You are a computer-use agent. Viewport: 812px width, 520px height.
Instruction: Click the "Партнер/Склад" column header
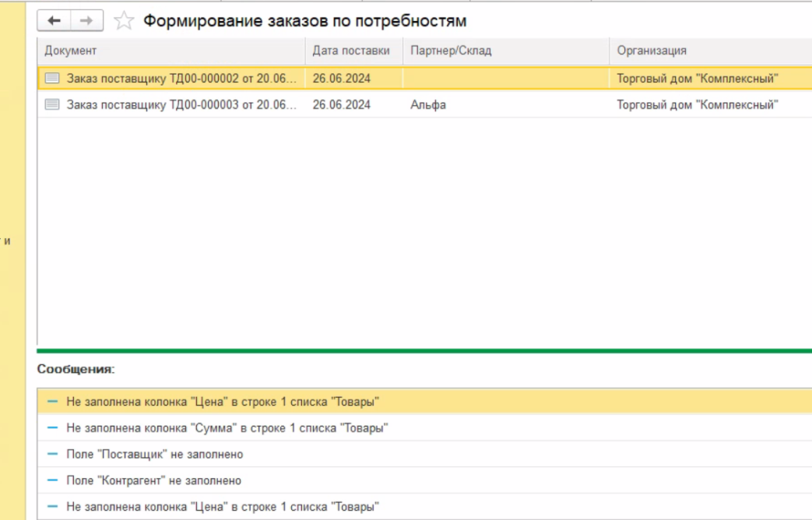coord(451,51)
